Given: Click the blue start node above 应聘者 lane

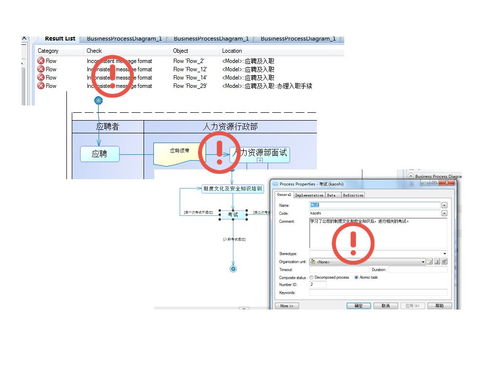Looking at the screenshot, I should (98, 100).
